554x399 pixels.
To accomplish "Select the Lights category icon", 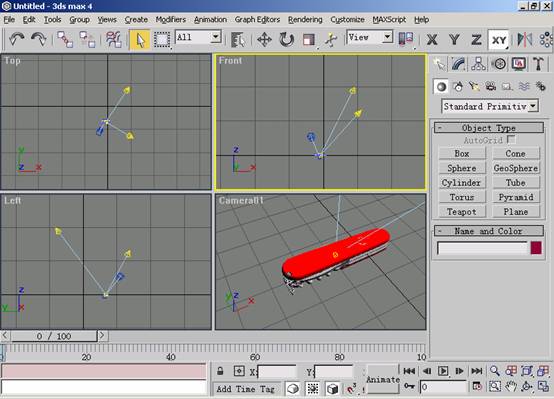I will pyautogui.click(x=474, y=86).
